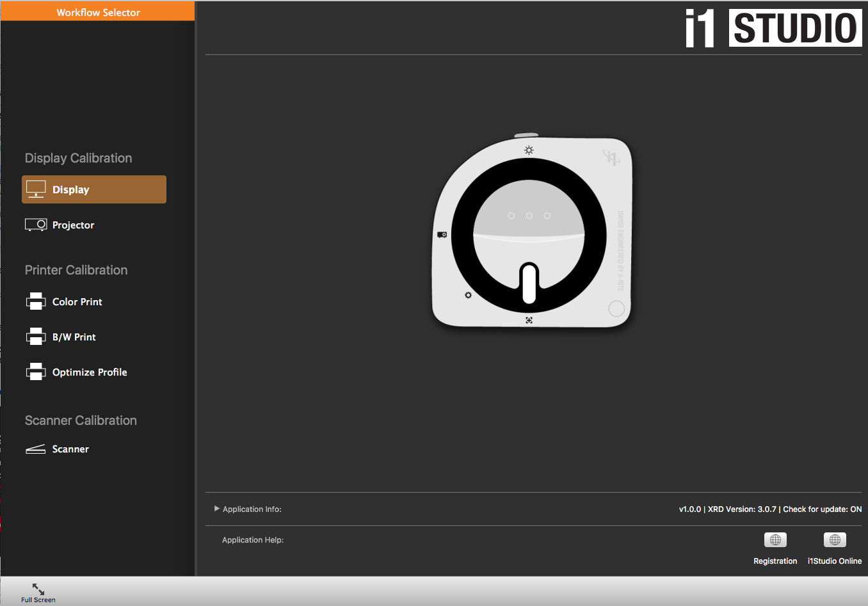Viewport: 868px width, 606px height.
Task: Click the Projector icon in sidebar
Action: [x=36, y=225]
